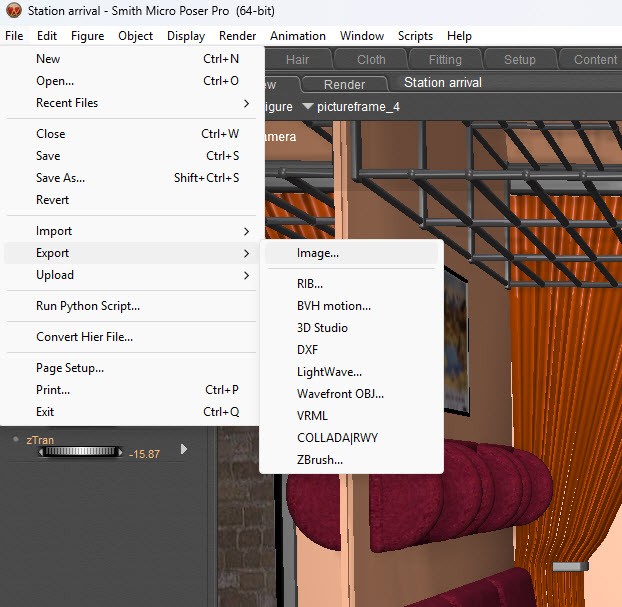The height and width of the screenshot is (607, 622).
Task: Switch to the Fitting room tab
Action: click(445, 60)
